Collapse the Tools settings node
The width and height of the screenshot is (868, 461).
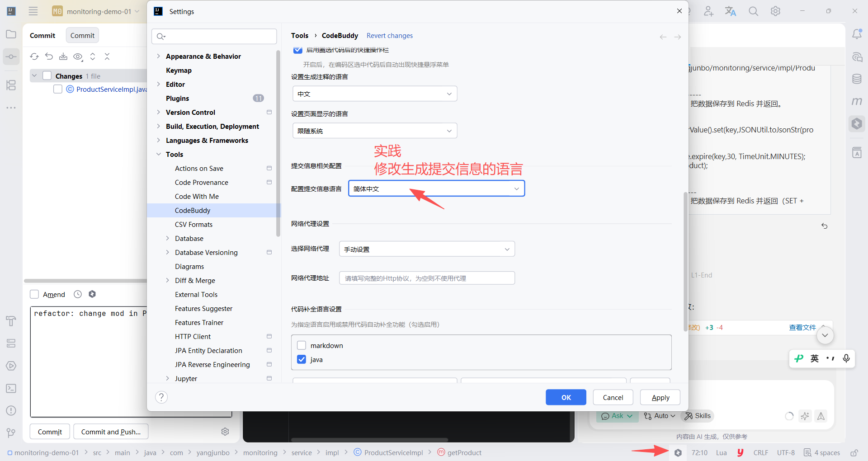[x=158, y=154]
